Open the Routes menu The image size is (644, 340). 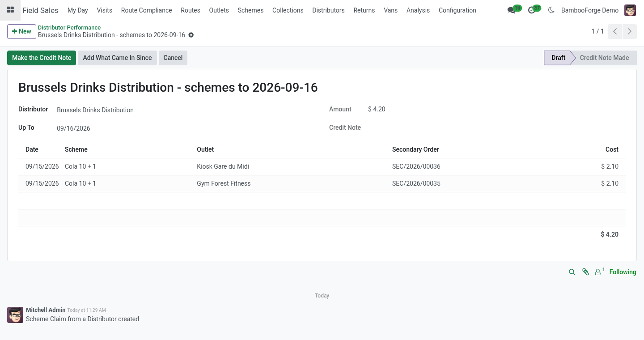click(x=191, y=10)
